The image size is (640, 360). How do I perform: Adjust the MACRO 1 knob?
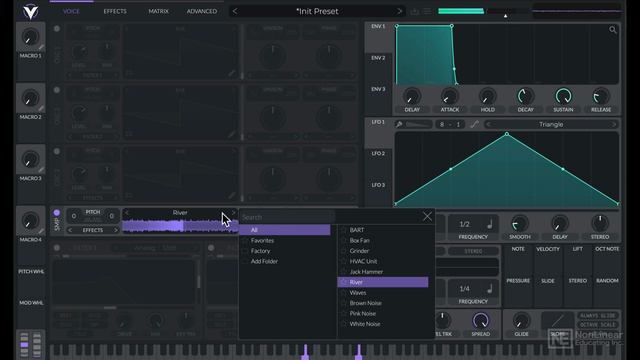point(30,37)
